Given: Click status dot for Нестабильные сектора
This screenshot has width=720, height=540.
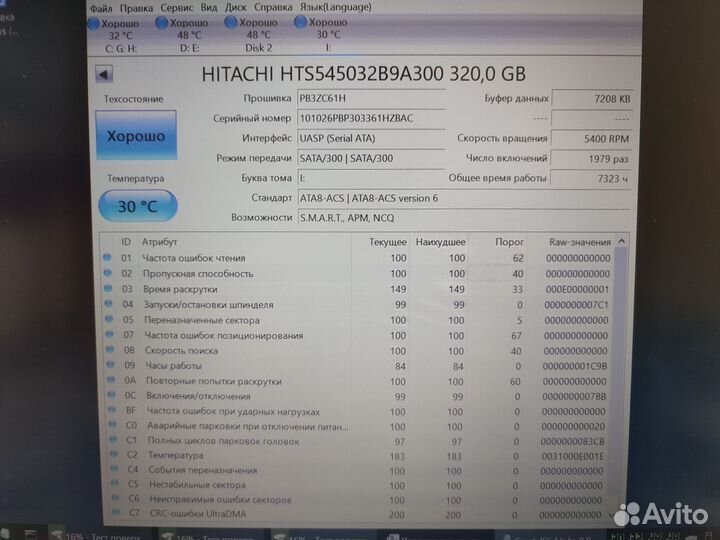Looking at the screenshot, I should pyautogui.click(x=114, y=484).
